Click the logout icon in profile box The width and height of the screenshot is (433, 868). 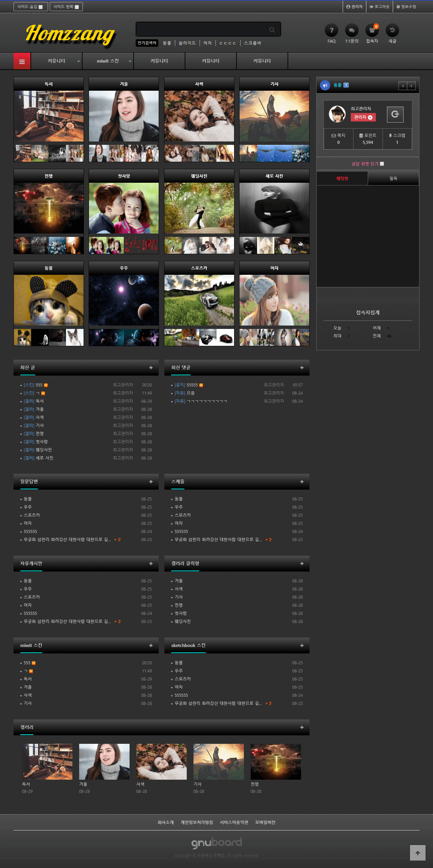click(395, 114)
